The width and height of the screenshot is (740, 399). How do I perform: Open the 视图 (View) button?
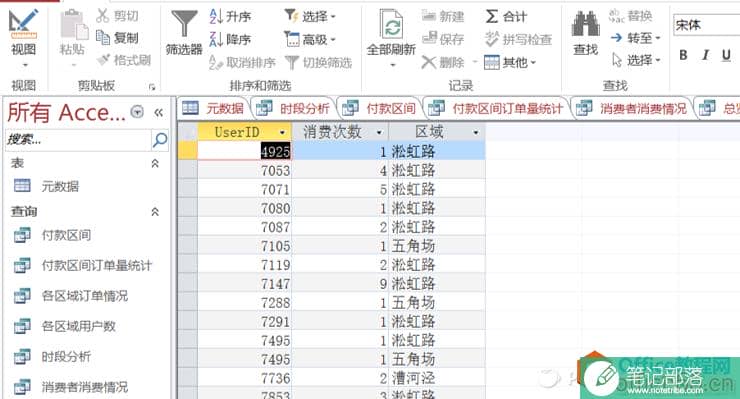[24, 38]
